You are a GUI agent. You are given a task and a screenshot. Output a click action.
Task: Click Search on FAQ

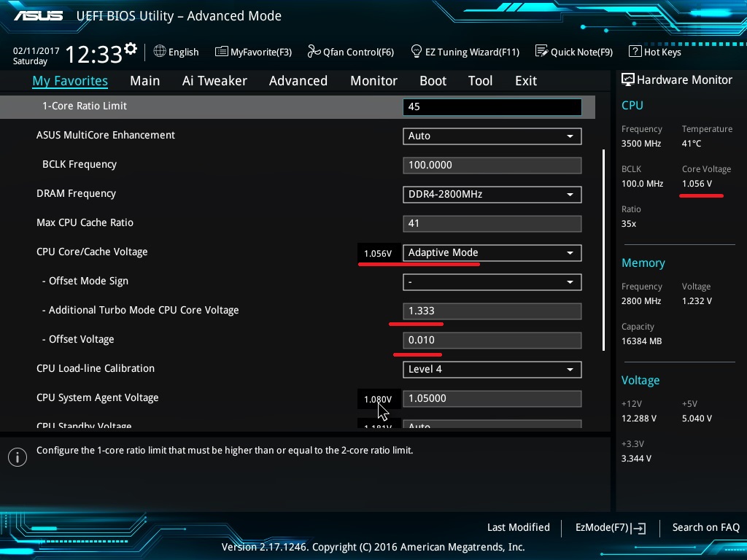pyautogui.click(x=705, y=527)
